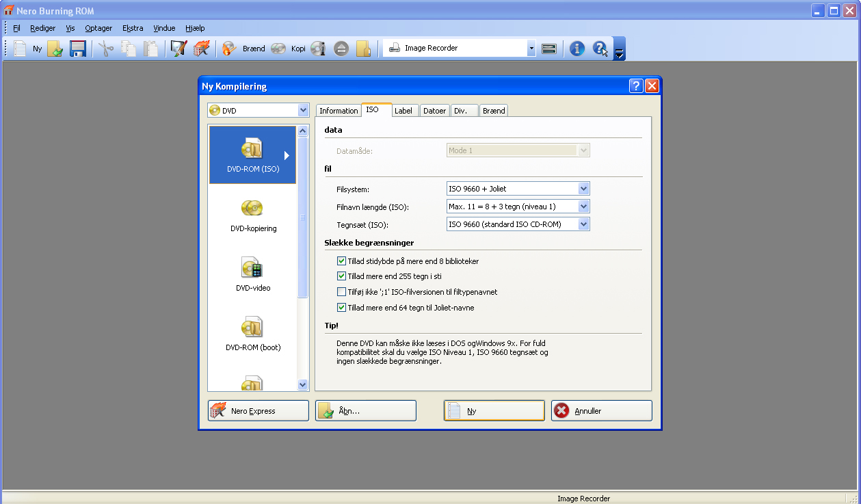Enable 'Tilføj ikke ;1 ISO-filversionen' checkbox
861x504 pixels.
tap(342, 292)
